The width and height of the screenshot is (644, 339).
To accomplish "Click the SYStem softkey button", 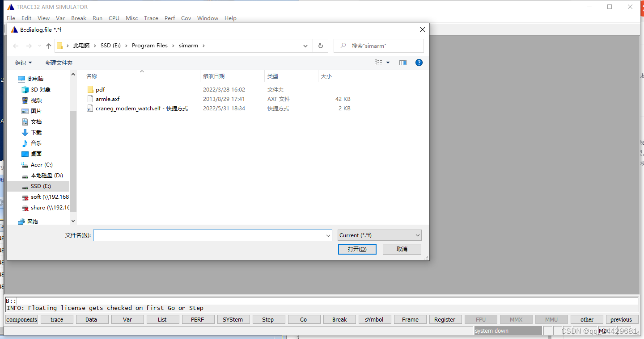I will click(x=233, y=319).
